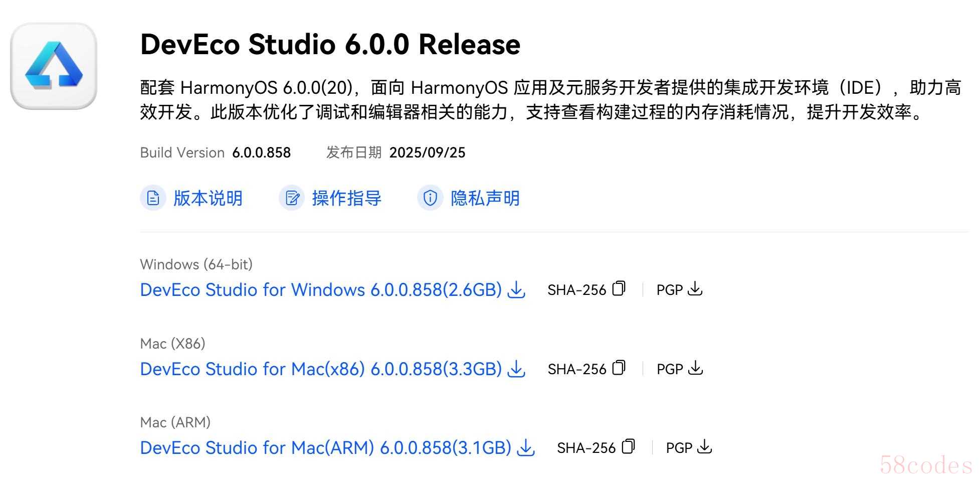Copy the Mac (X86) SHA-256 checksum icon

(619, 368)
